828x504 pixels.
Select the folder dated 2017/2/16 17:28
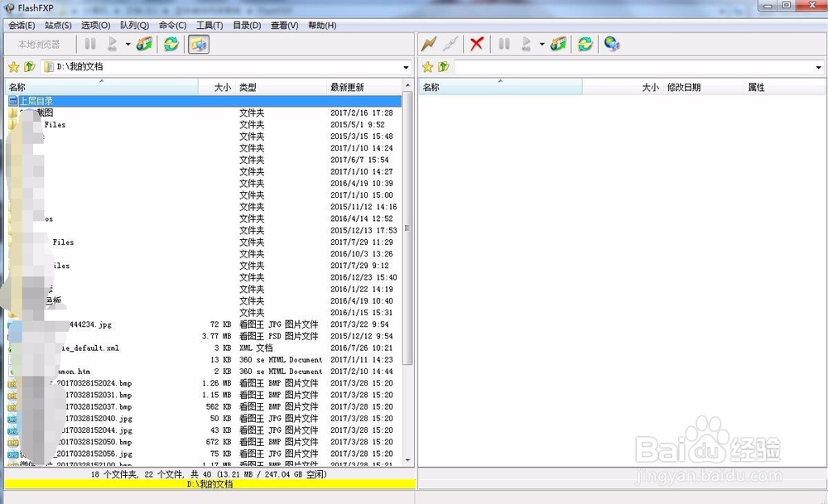204,113
